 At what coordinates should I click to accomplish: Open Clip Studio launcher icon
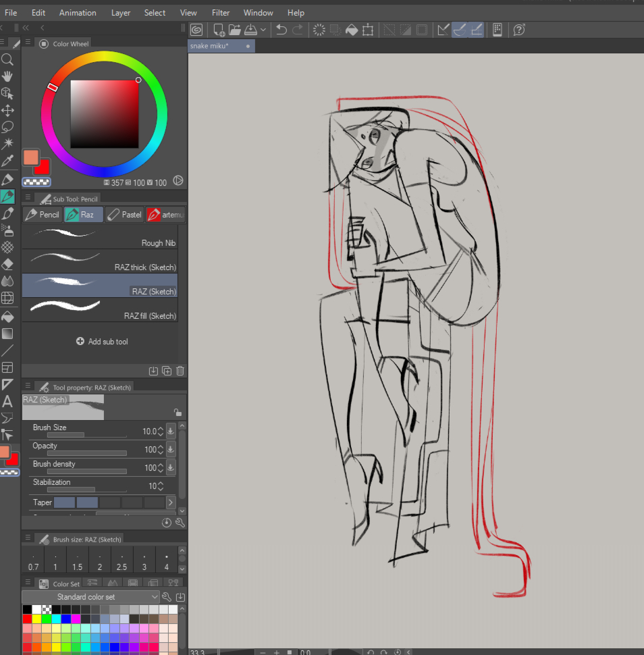(196, 30)
